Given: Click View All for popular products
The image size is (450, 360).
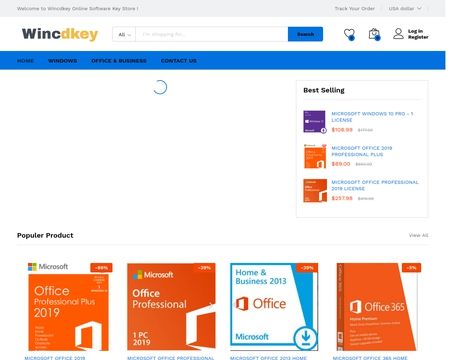Looking at the screenshot, I should click(x=418, y=235).
